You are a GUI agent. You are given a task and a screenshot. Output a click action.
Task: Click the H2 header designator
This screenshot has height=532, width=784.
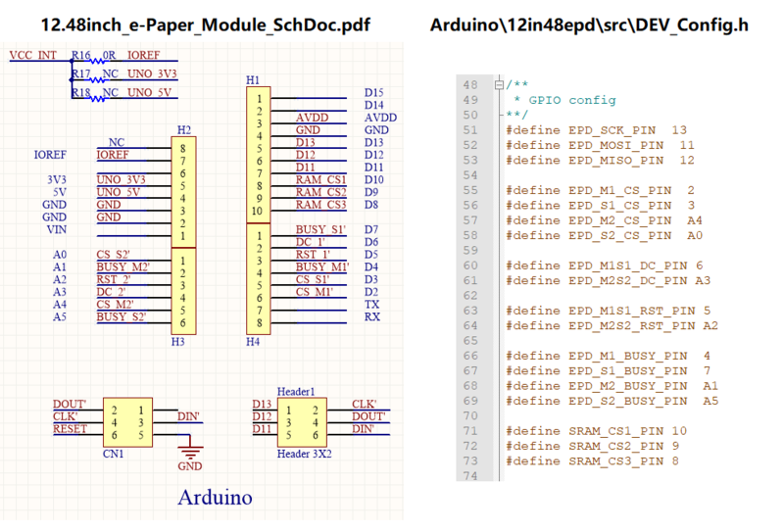[x=184, y=130]
